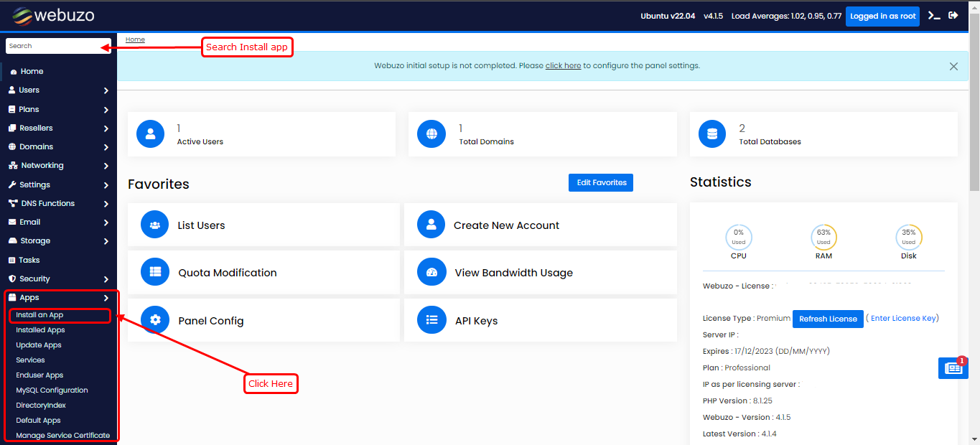Dismiss the initial setup notice
Viewport: 980px width, 445px height.
(x=953, y=66)
